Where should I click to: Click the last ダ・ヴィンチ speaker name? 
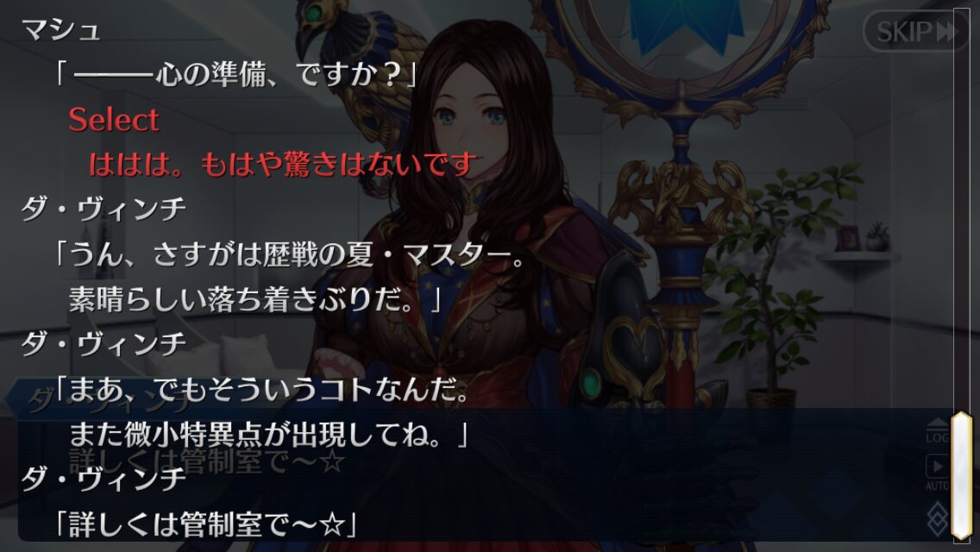(x=104, y=480)
